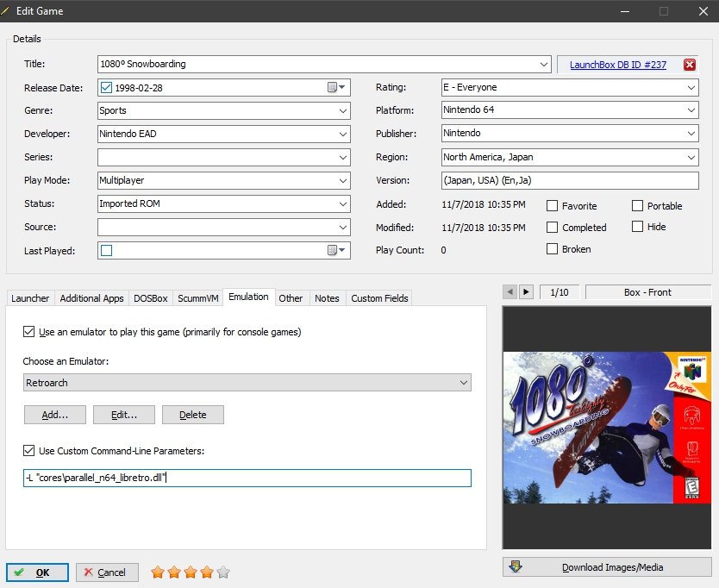Open the Region dropdown
Image resolution: width=719 pixels, height=588 pixels.
pos(691,157)
